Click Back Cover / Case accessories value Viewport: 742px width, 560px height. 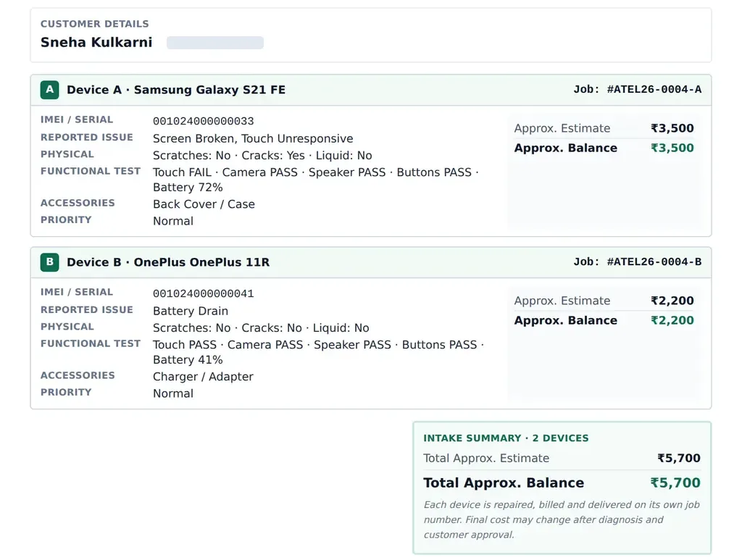204,204
